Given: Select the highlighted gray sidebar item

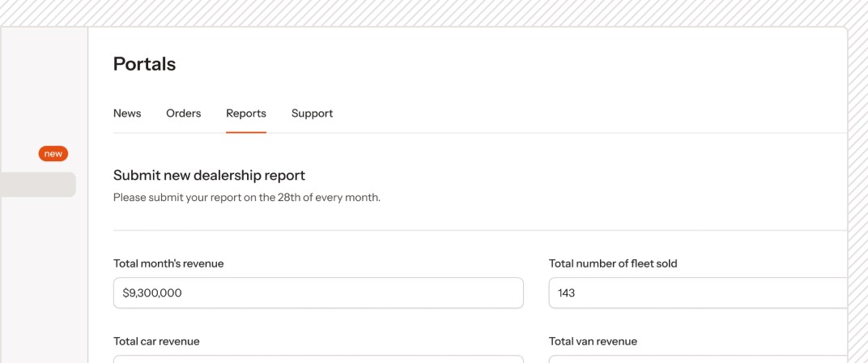Looking at the screenshot, I should pos(37,185).
